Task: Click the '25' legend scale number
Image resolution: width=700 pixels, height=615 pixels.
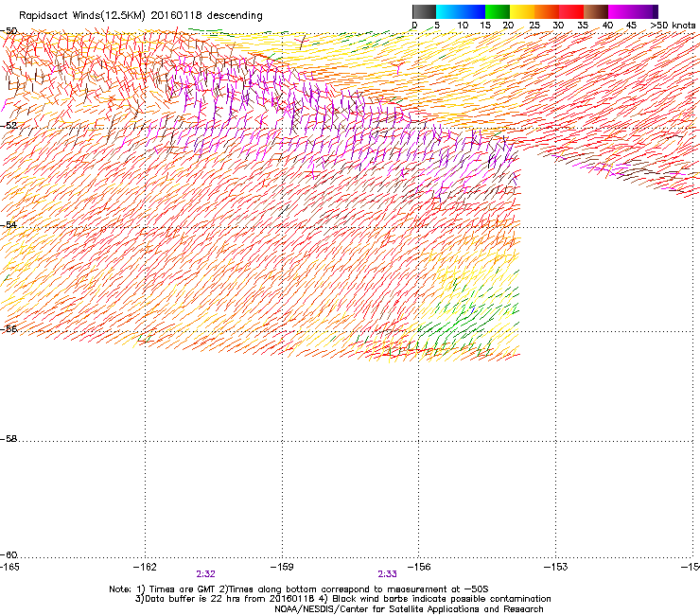Action: point(534,26)
